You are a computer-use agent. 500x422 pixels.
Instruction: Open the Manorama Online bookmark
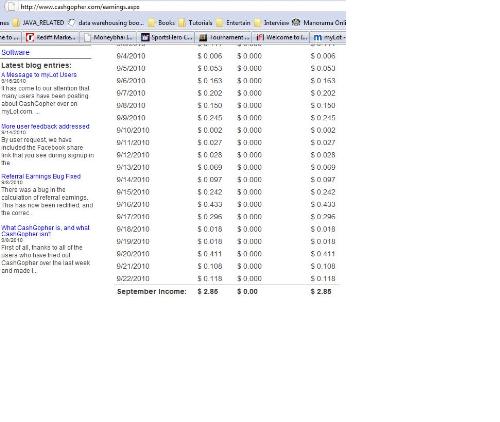tap(319, 23)
